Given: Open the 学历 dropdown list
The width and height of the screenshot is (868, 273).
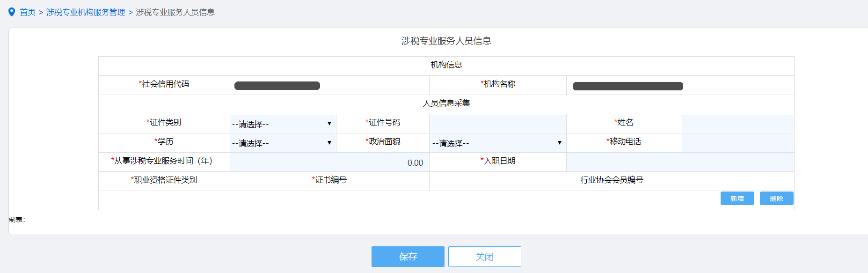Looking at the screenshot, I should coord(282,143).
